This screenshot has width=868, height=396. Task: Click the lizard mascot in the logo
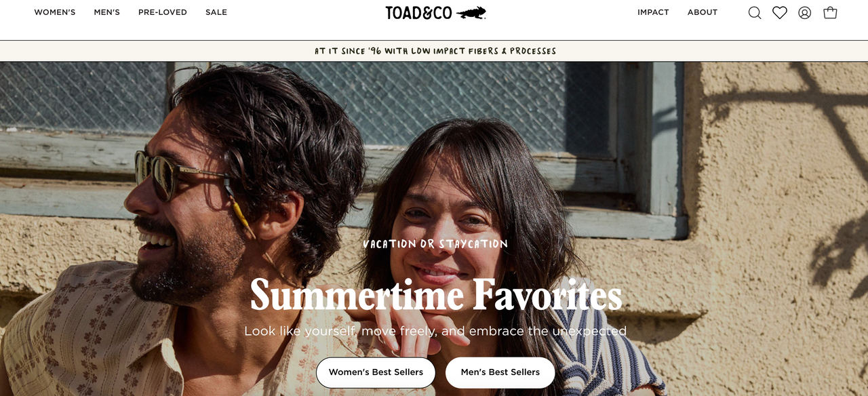click(471, 12)
